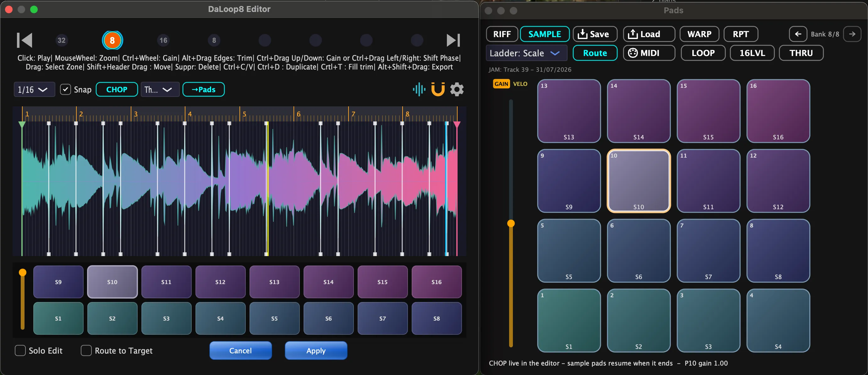868x375 pixels.
Task: Toggle the Snap checkbox
Action: tap(65, 89)
